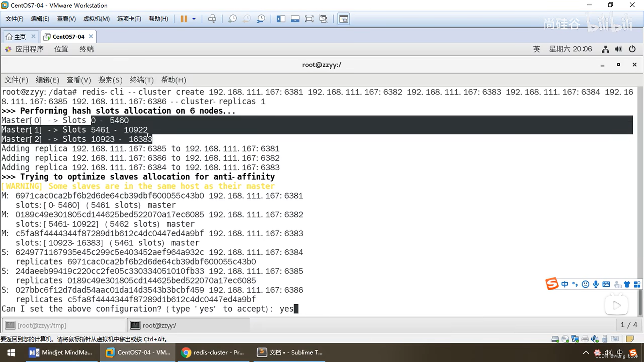Toggle the thumbnail bar view
This screenshot has height=362, width=644.
click(295, 19)
